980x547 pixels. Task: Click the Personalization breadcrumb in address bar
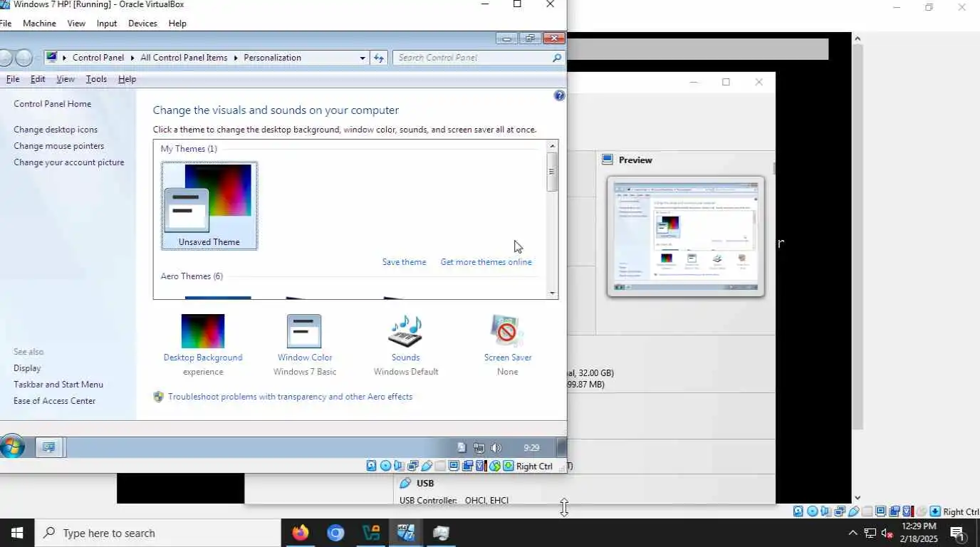[272, 58]
